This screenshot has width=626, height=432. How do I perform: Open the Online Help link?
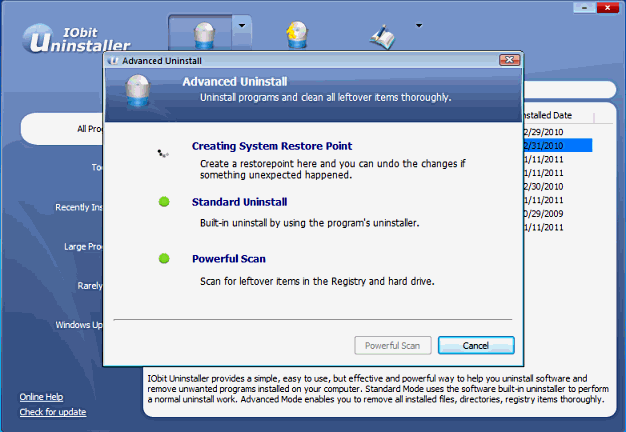(x=42, y=397)
